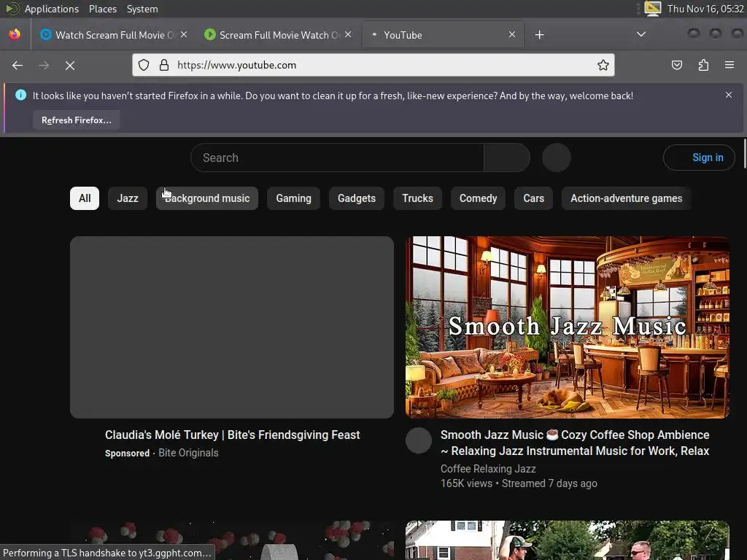Open tracking protection shield icon in address bar

point(144,65)
